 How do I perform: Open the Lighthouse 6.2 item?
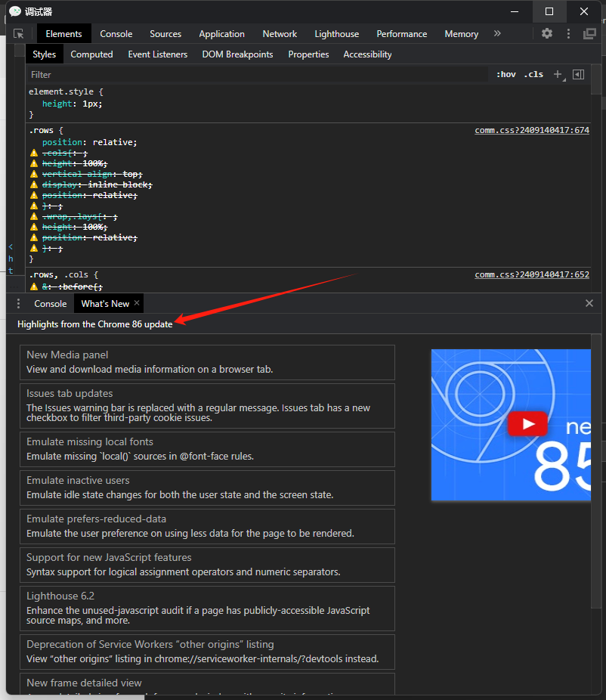(x=208, y=609)
